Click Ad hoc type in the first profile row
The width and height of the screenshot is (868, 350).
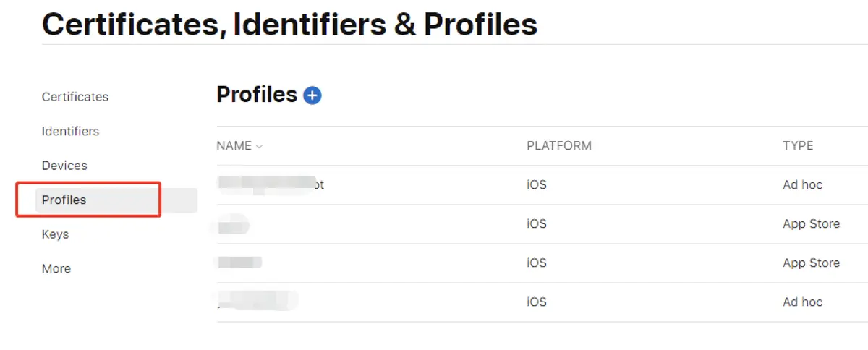pos(802,184)
